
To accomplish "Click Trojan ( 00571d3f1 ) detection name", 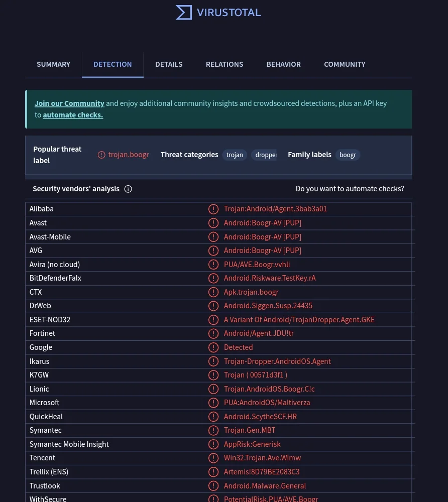I will point(256,375).
